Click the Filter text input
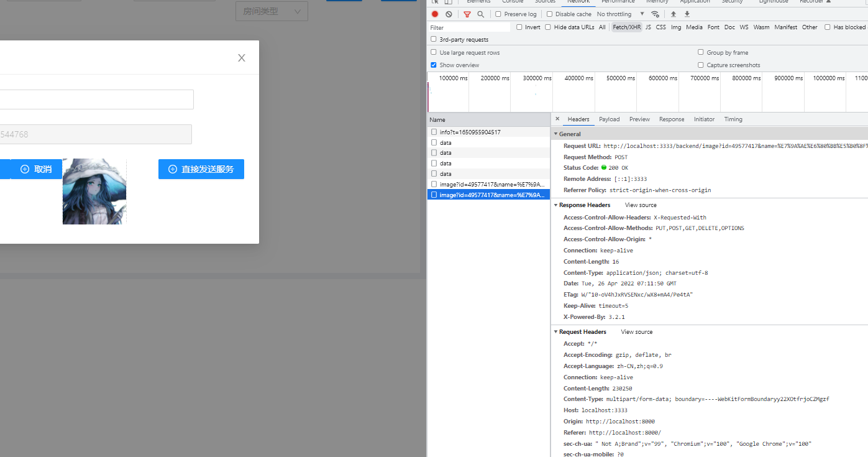The image size is (868, 457). (469, 27)
